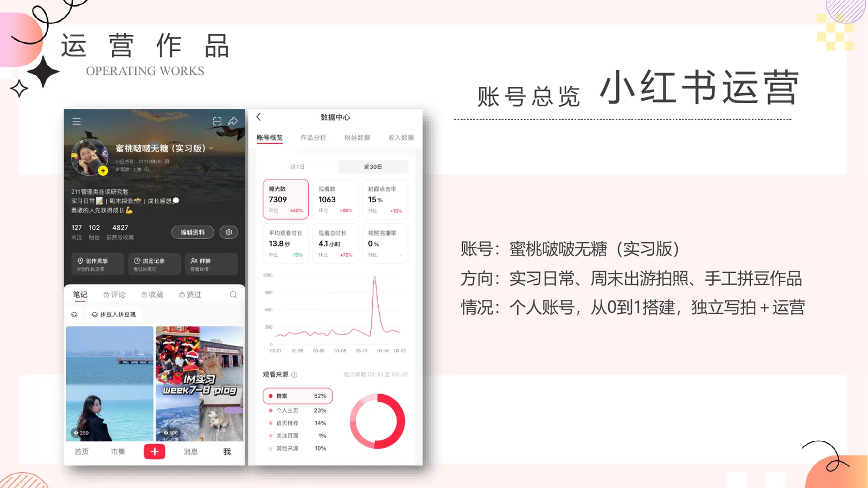Tap the share arrow icon on profile
Screen dimensions: 868x488
(233, 121)
